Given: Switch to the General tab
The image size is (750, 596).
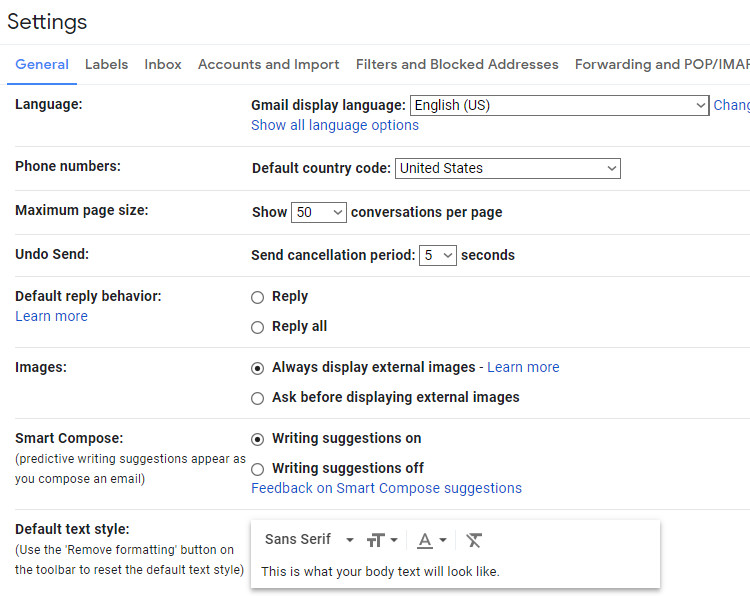Looking at the screenshot, I should [42, 64].
